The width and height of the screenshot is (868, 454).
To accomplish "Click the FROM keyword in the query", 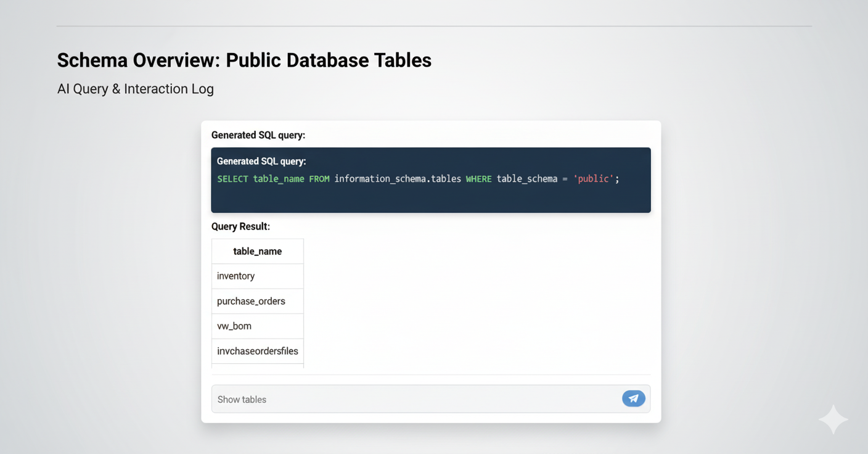I will click(x=319, y=179).
